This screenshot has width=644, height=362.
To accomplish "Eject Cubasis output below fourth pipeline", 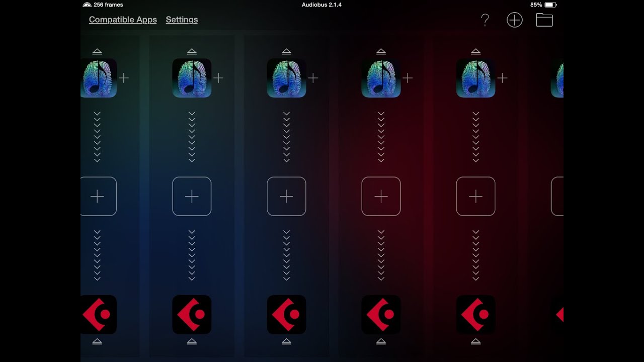I will pyautogui.click(x=381, y=341).
